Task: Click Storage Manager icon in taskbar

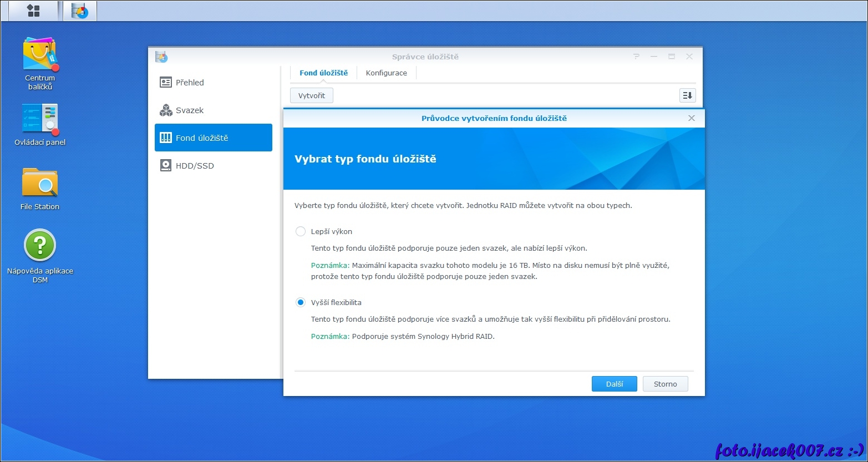Action: (x=80, y=11)
